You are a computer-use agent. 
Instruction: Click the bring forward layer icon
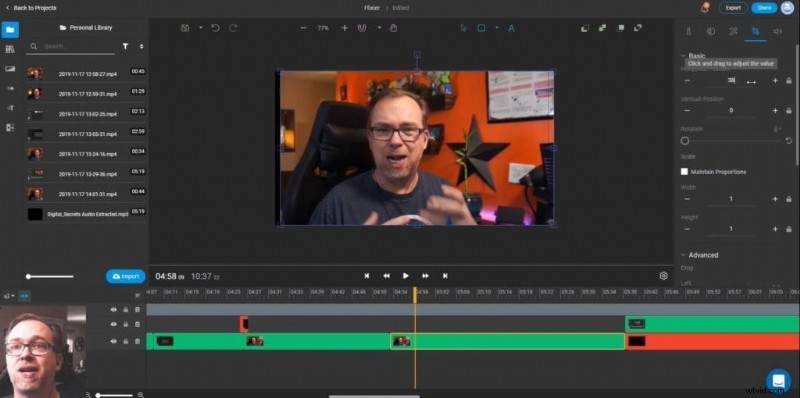click(603, 28)
